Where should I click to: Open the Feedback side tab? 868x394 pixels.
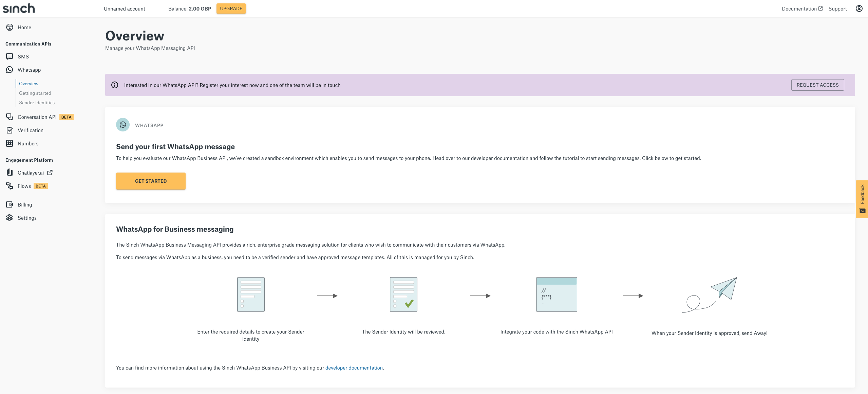pos(862,199)
